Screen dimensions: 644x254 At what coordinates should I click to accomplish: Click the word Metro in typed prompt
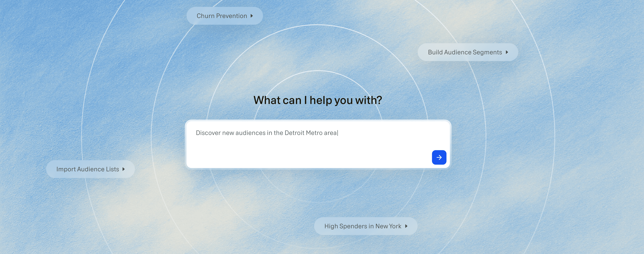(314, 133)
